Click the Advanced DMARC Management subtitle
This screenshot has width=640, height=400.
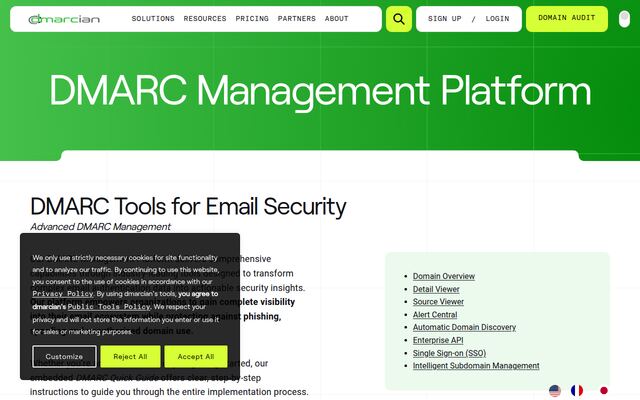pyautogui.click(x=100, y=227)
